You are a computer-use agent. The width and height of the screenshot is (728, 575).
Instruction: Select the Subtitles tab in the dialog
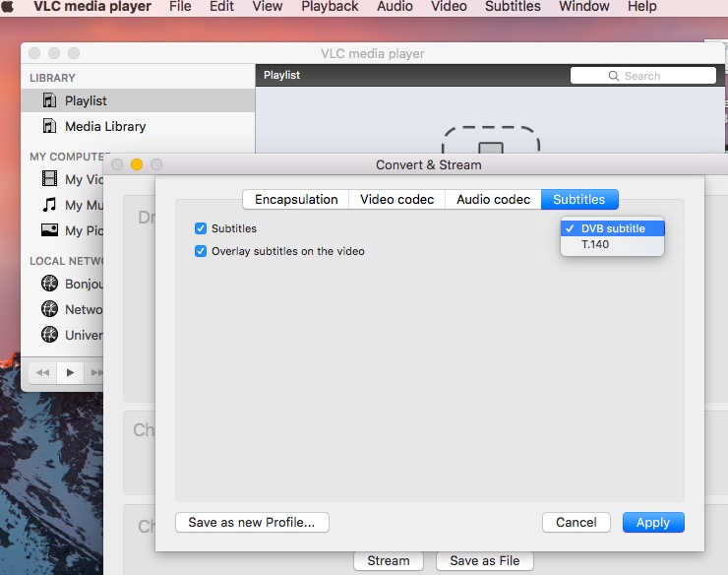tap(579, 200)
